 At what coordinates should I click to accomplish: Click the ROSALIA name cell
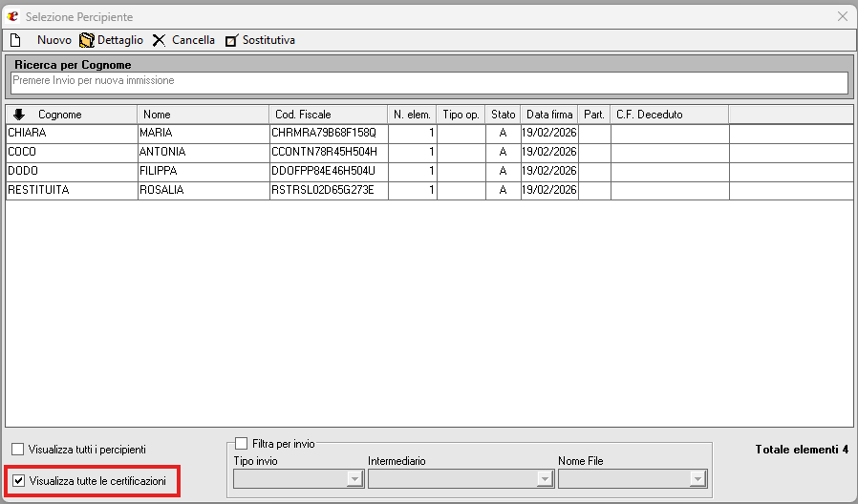pyautogui.click(x=204, y=190)
